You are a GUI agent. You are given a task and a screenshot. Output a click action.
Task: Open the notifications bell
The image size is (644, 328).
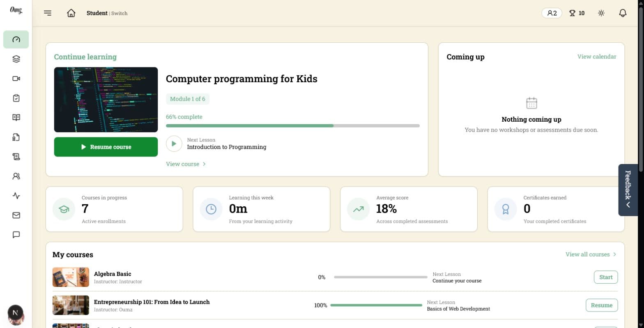[623, 13]
